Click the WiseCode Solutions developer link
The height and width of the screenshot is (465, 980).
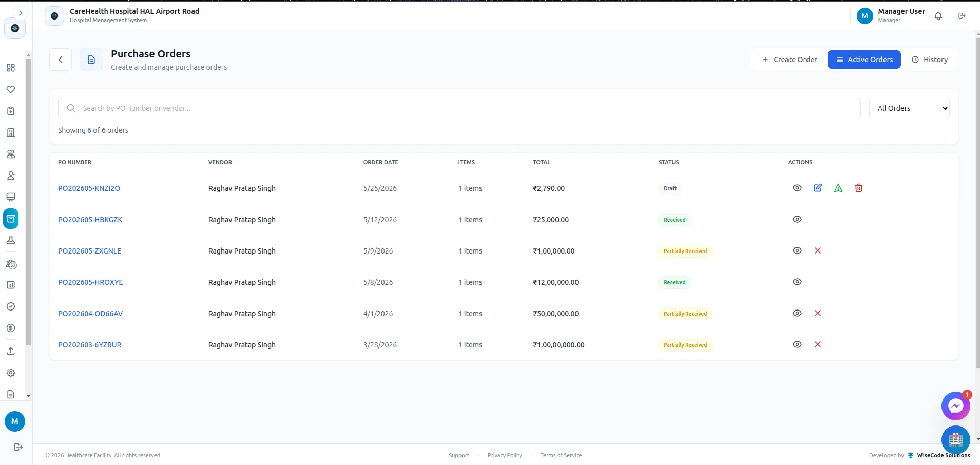pyautogui.click(x=939, y=455)
